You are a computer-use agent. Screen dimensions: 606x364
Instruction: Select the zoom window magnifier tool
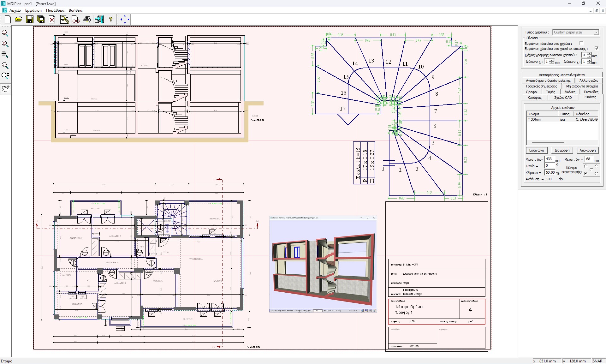pos(5,33)
